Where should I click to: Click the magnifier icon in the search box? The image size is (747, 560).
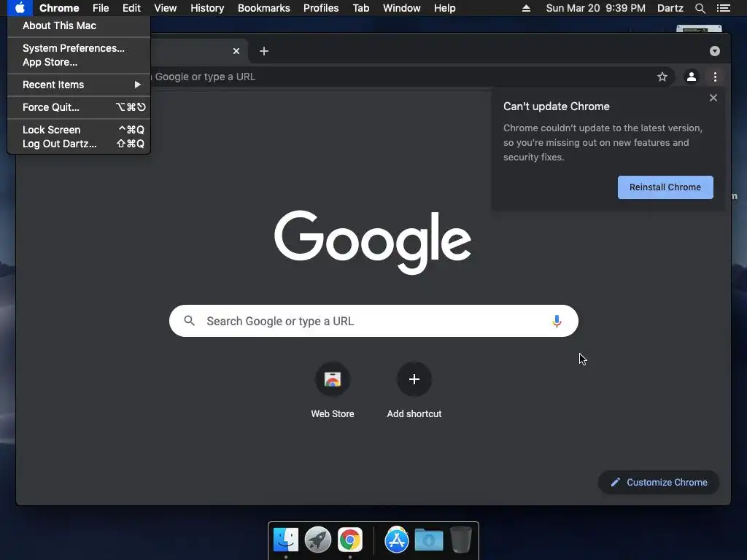pyautogui.click(x=189, y=321)
